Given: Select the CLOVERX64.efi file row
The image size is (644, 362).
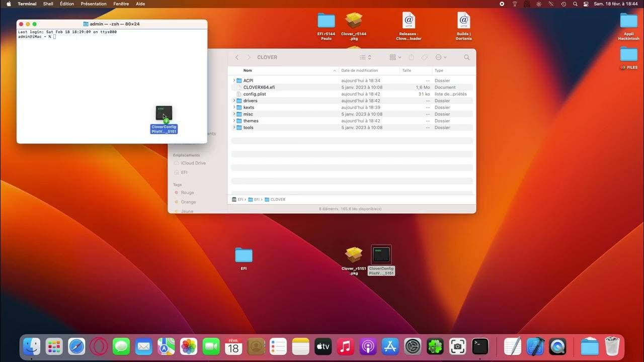Looking at the screenshot, I should click(352, 87).
